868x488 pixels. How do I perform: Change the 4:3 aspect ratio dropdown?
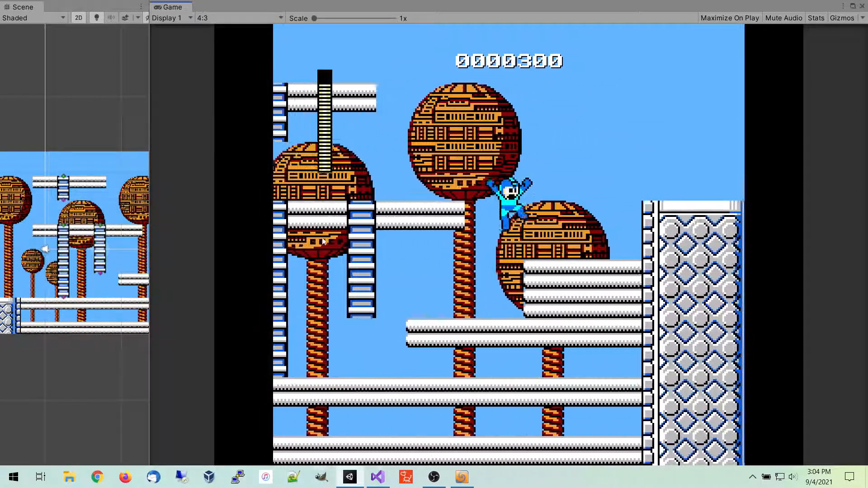tap(240, 18)
